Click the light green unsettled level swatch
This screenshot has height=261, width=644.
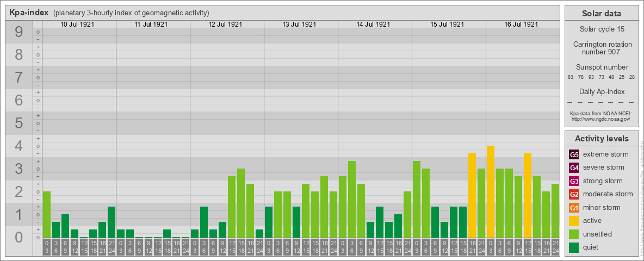(574, 234)
